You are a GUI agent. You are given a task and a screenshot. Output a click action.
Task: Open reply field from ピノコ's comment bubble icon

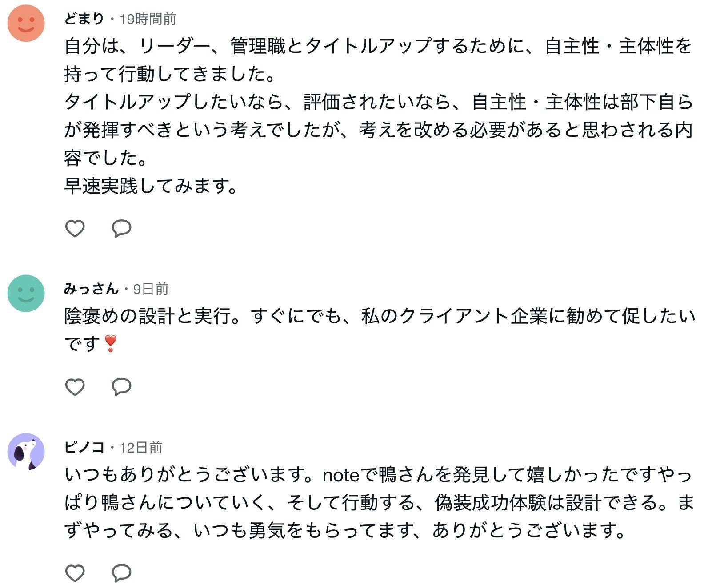pyautogui.click(x=121, y=573)
